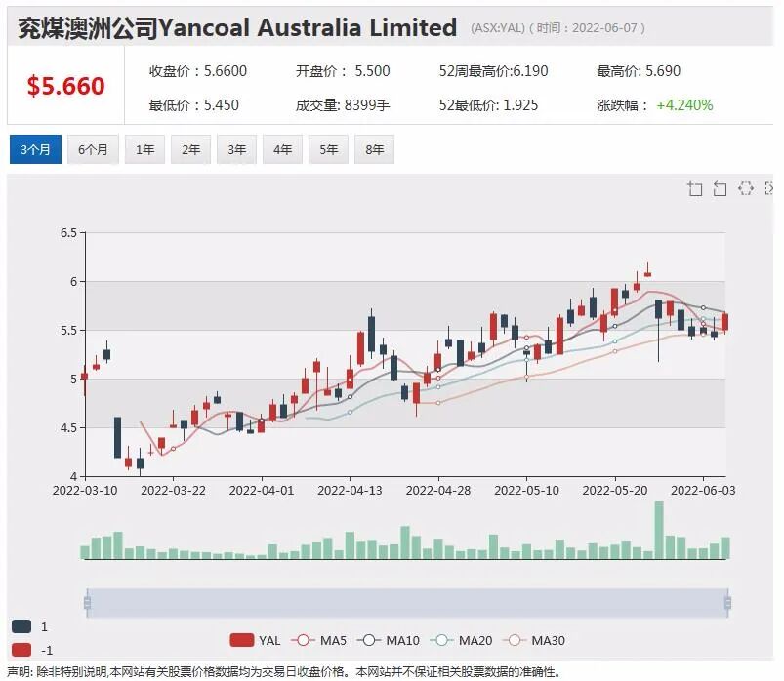Click the 2022-06-03 x-axis date label
Image resolution: width=784 pixels, height=681 pixels.
coord(703,490)
